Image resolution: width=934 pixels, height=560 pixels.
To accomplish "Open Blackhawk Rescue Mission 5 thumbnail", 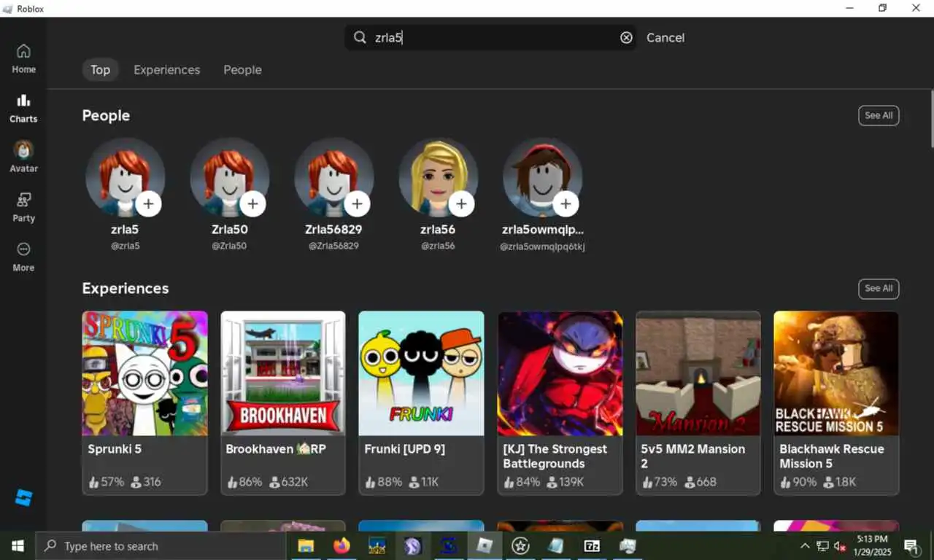I will (836, 373).
